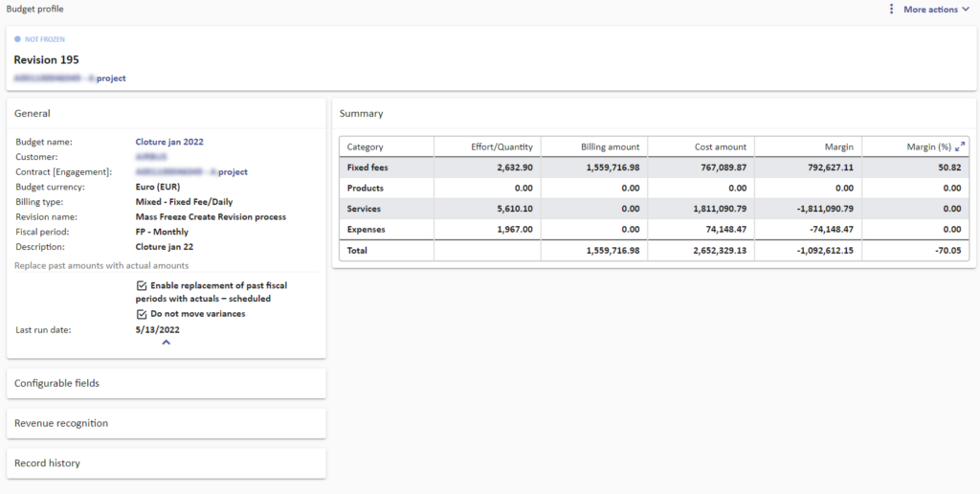Select the Category column header
980x494 pixels.
365,146
